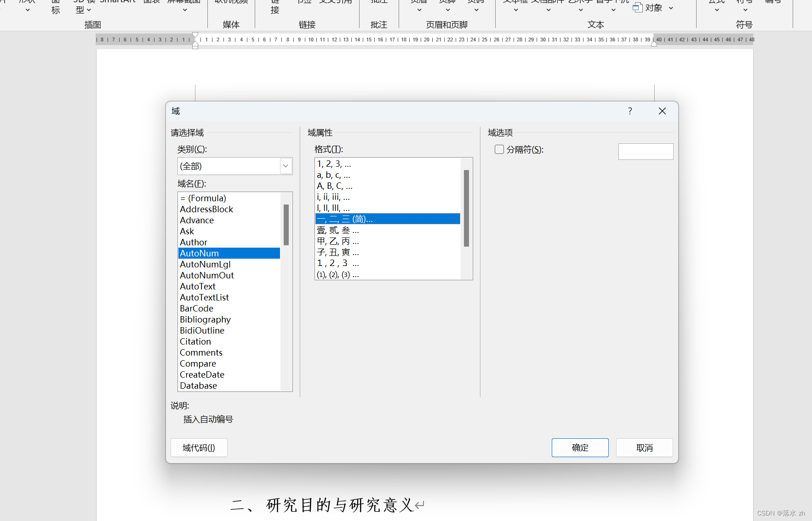This screenshot has width=812, height=521.
Task: Select '= (Formula)' in field name list
Action: (229, 198)
